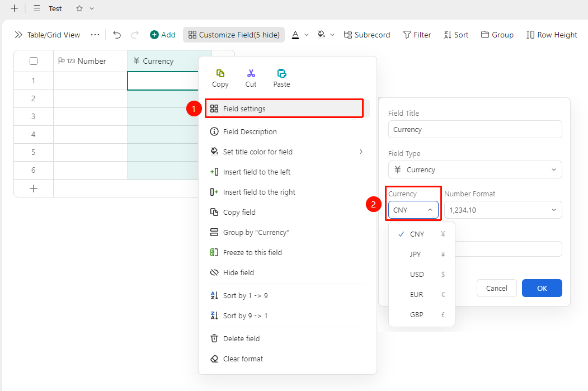Redo the last action
588x391 pixels.
[x=135, y=35]
